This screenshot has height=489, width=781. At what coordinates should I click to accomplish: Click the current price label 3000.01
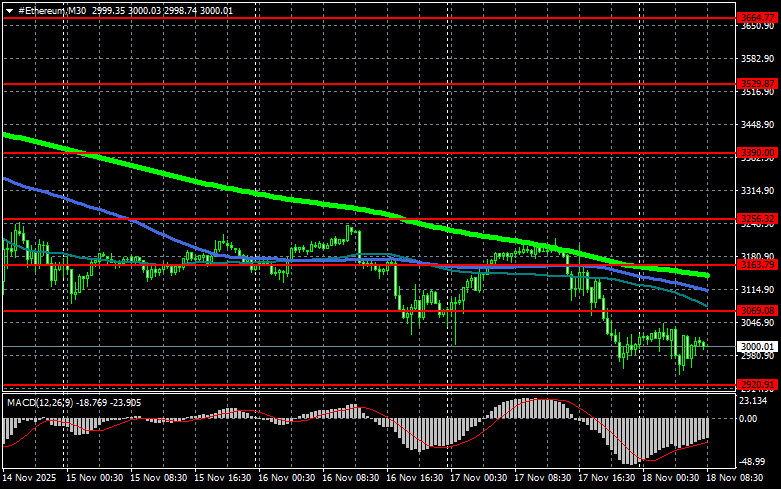757,347
